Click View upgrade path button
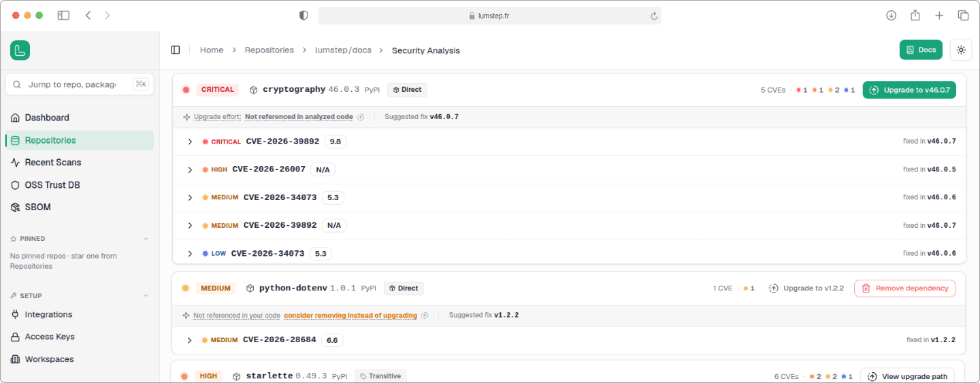980x383 pixels. pyautogui.click(x=909, y=376)
